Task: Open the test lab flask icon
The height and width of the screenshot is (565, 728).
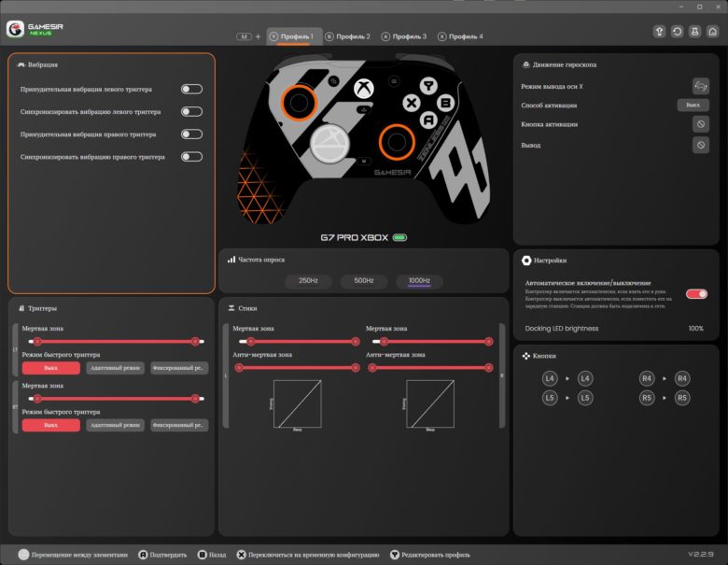Action: (x=694, y=32)
